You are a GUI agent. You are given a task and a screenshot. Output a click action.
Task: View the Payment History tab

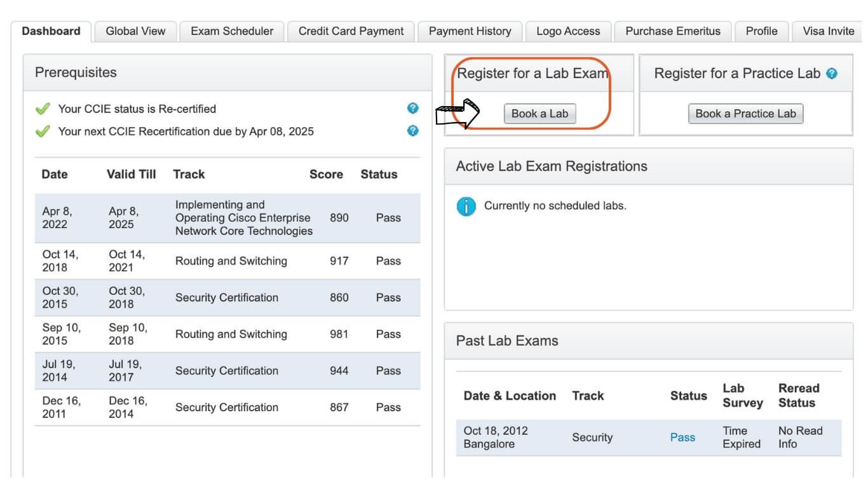coord(470,30)
